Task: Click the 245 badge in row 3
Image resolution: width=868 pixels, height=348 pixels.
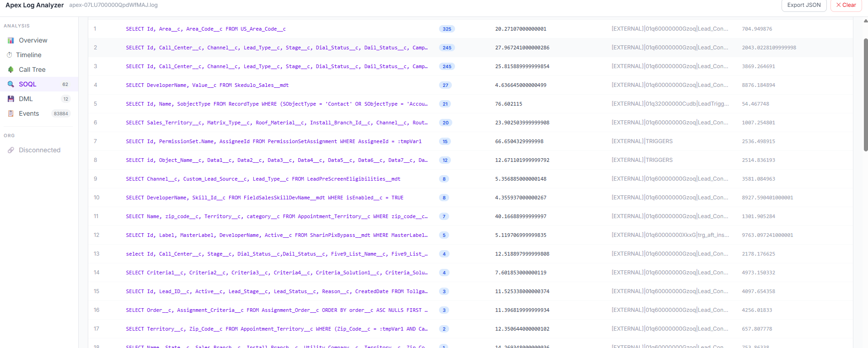Action: click(447, 66)
